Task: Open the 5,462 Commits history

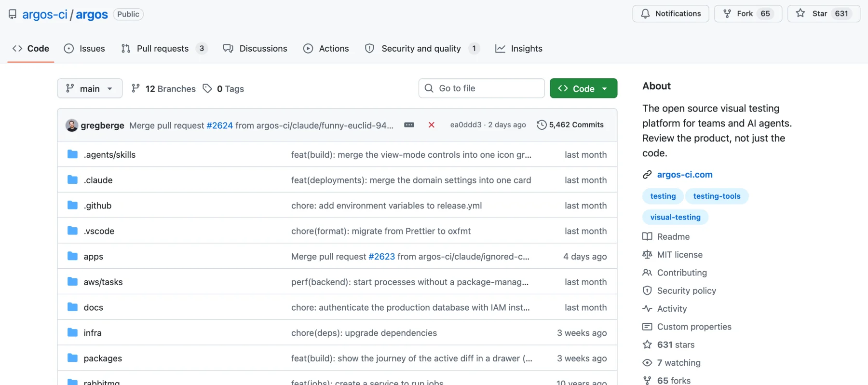Action: 570,125
